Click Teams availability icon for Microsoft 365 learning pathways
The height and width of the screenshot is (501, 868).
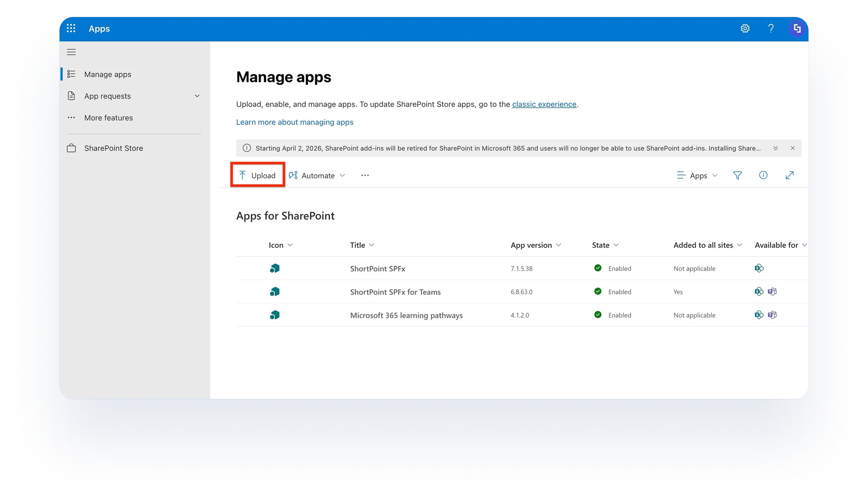772,315
